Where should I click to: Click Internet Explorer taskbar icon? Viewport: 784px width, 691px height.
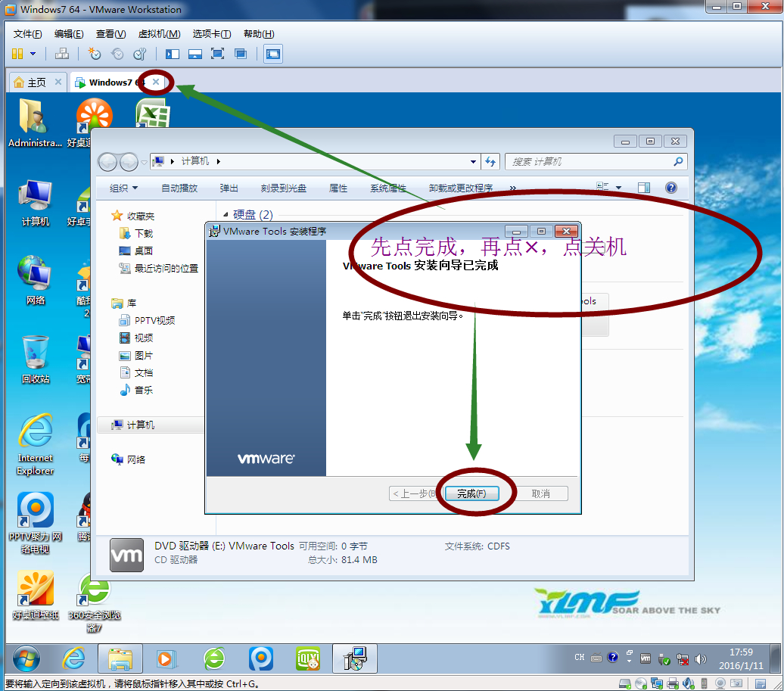pos(73,658)
